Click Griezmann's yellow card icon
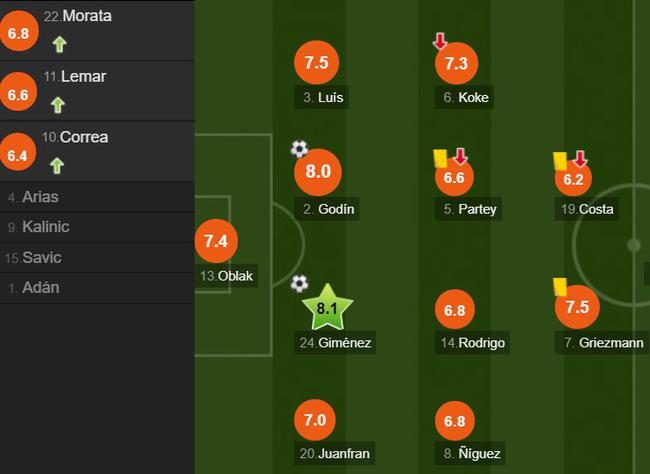Screen dimensions: 650x474 [560, 287]
